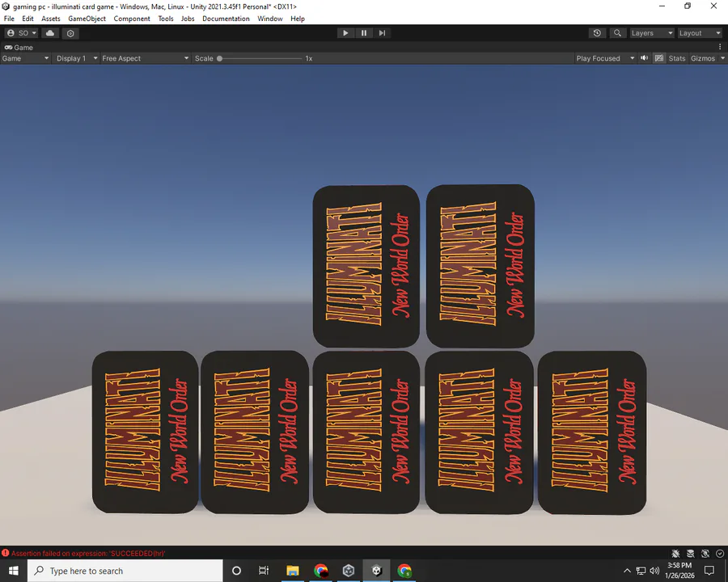728x582 pixels.
Task: Open the network status tray icon
Action: [641, 571]
